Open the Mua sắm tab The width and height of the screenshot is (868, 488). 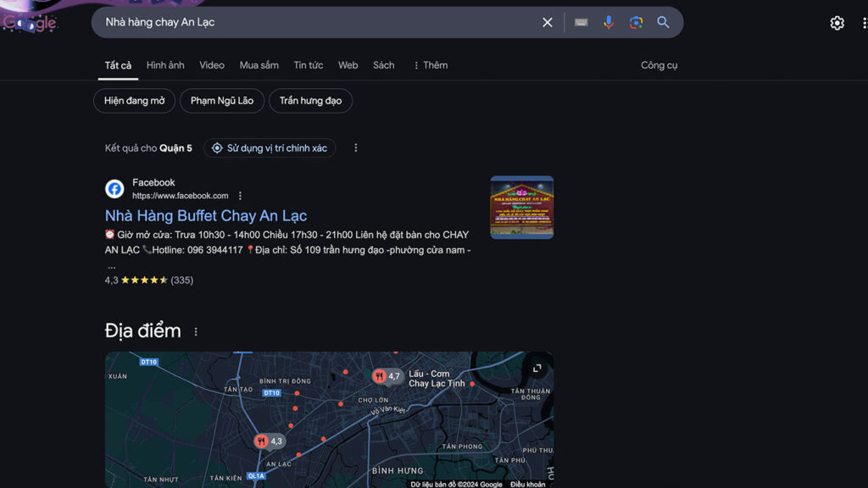point(259,65)
